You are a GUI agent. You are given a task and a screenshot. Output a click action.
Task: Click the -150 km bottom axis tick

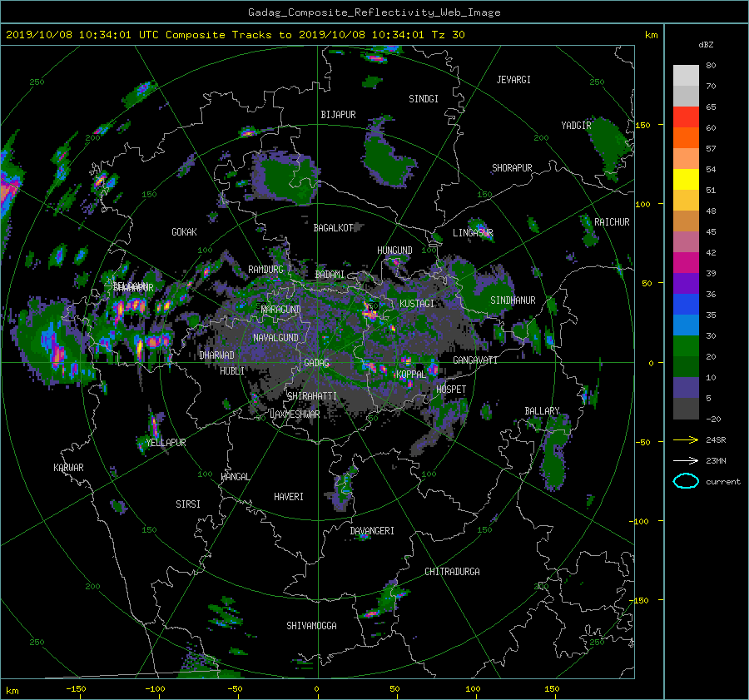pos(76,689)
